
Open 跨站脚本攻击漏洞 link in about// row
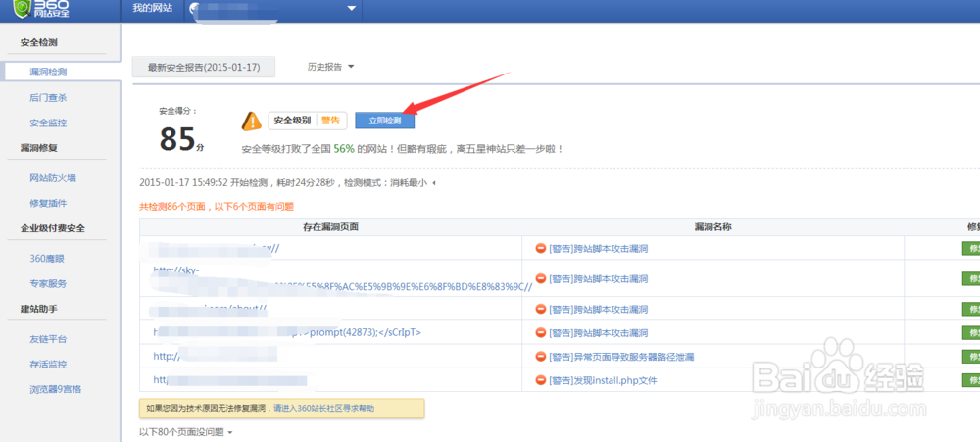(598, 309)
